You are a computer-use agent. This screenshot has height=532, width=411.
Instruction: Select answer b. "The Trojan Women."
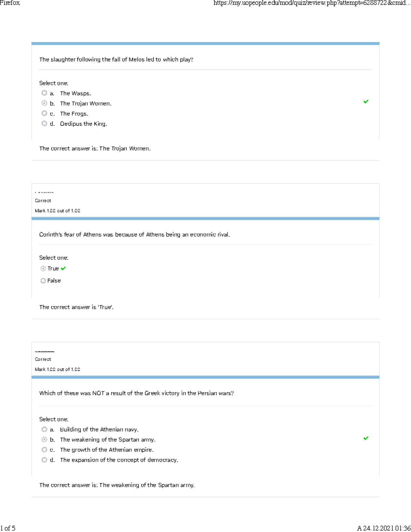[x=44, y=103]
